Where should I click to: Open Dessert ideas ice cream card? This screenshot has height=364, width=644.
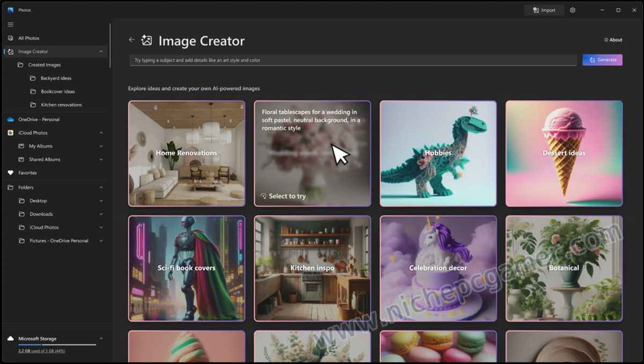pos(564,154)
